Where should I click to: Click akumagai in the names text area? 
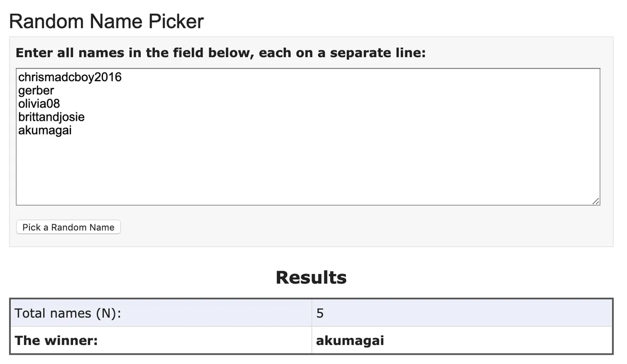pos(45,130)
